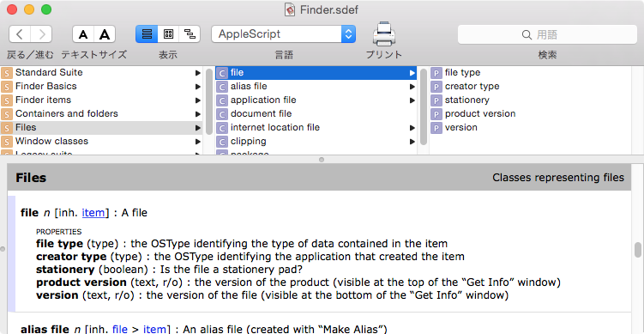644x334 pixels.
Task: Switch to the hierarchy view mode
Action: point(190,34)
